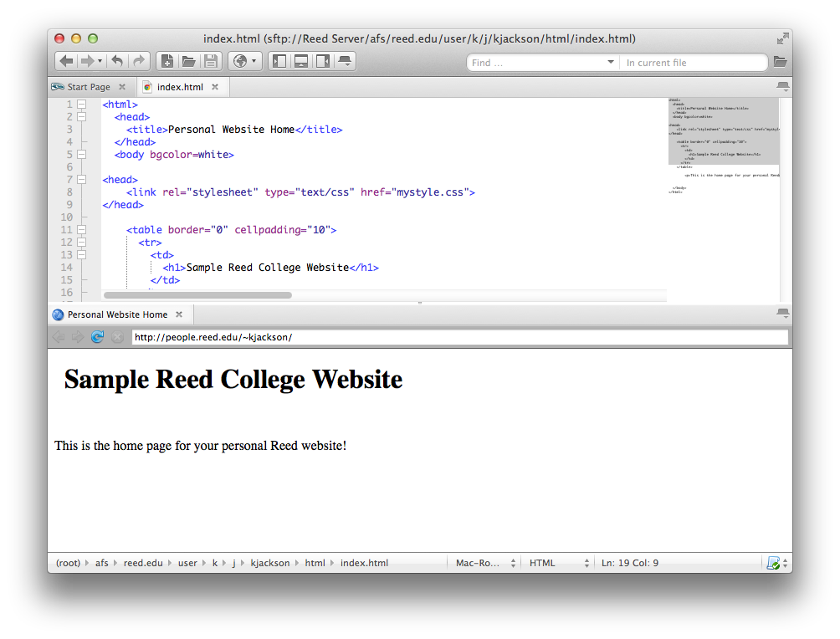Click the editor's horizontal scrollbar
The height and width of the screenshot is (639, 840).
click(x=197, y=295)
